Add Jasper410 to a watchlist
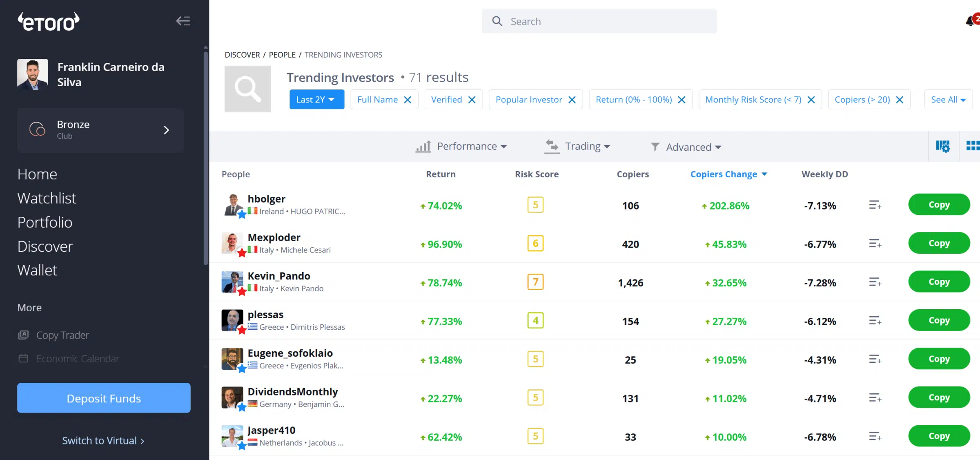Image resolution: width=980 pixels, height=460 pixels. [875, 436]
